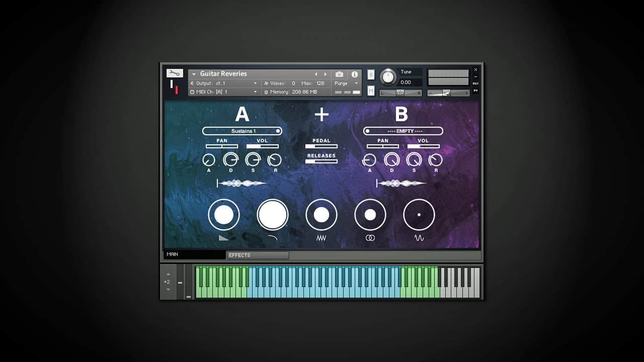Switch to the MAIN tab
The image size is (644, 362).
pyautogui.click(x=194, y=255)
